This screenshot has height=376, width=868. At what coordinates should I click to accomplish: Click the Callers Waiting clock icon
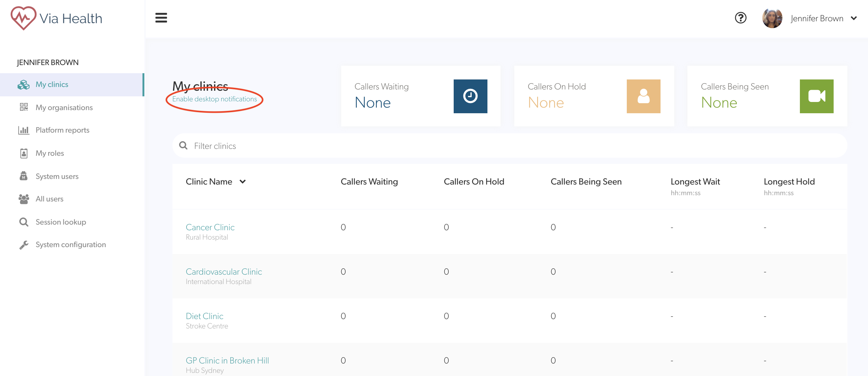coord(470,96)
